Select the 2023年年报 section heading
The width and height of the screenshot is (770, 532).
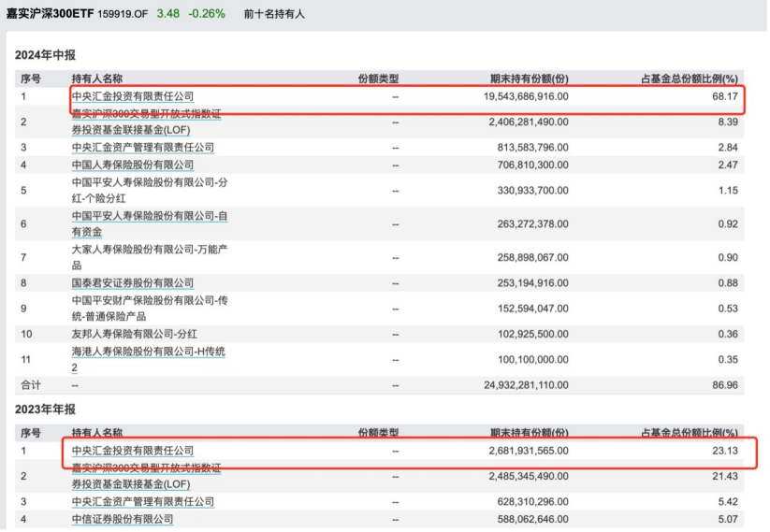tap(45, 410)
